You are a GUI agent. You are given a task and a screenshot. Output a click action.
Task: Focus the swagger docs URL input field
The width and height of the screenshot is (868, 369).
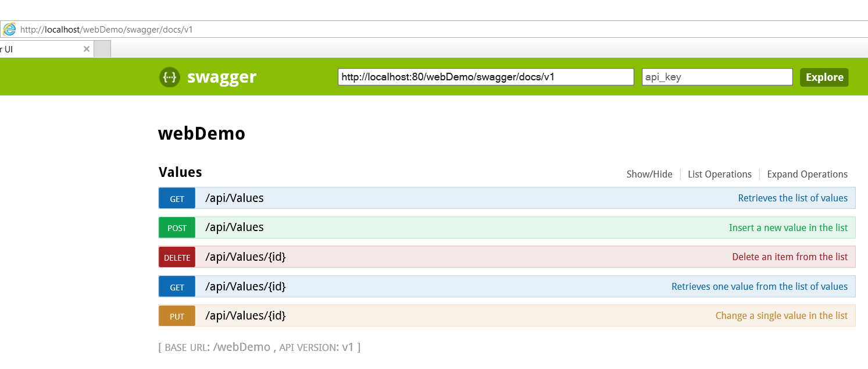coord(486,77)
